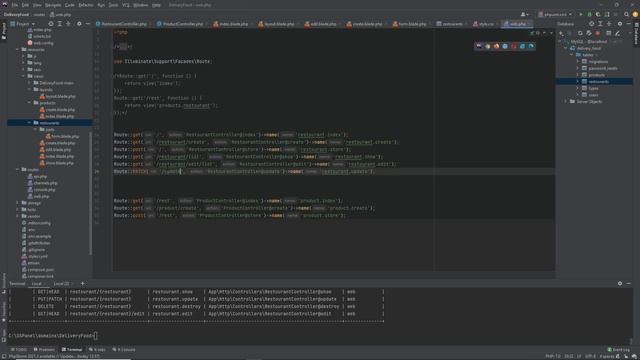Collapse the routes folder in Project tree
640x360 pixels.
18,169
